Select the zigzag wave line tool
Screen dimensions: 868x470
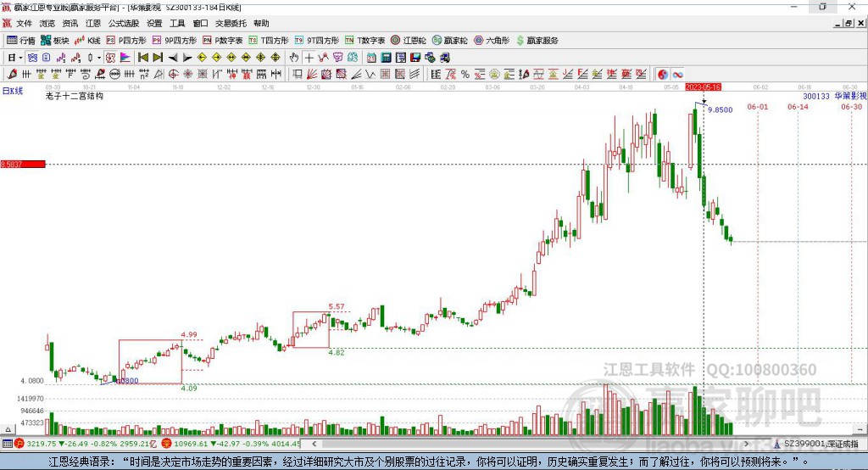[x=370, y=75]
